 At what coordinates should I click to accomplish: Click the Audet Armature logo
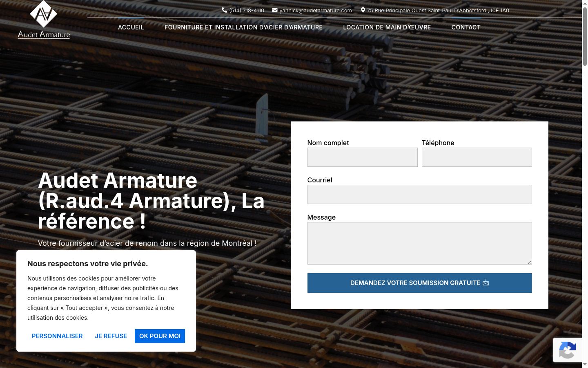point(44,20)
